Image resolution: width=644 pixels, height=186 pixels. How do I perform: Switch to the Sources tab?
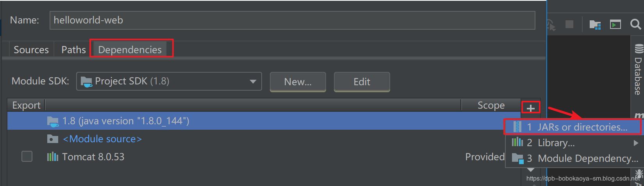point(31,50)
